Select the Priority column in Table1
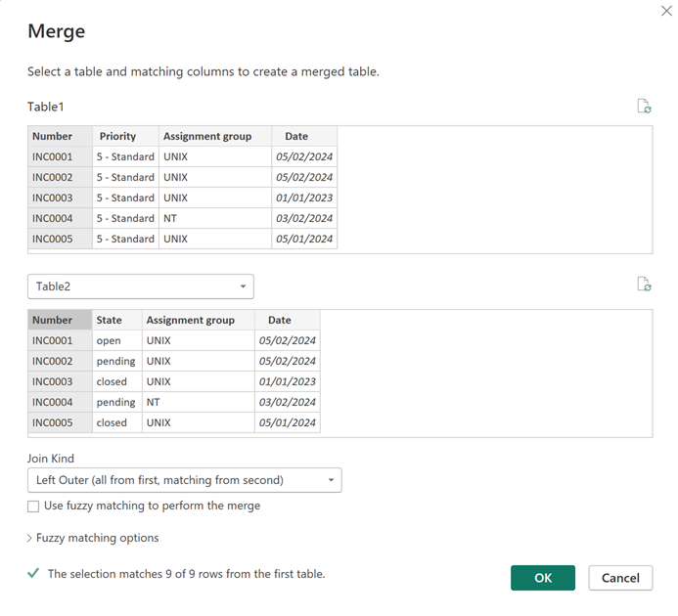The width and height of the screenshot is (678, 616). [116, 137]
